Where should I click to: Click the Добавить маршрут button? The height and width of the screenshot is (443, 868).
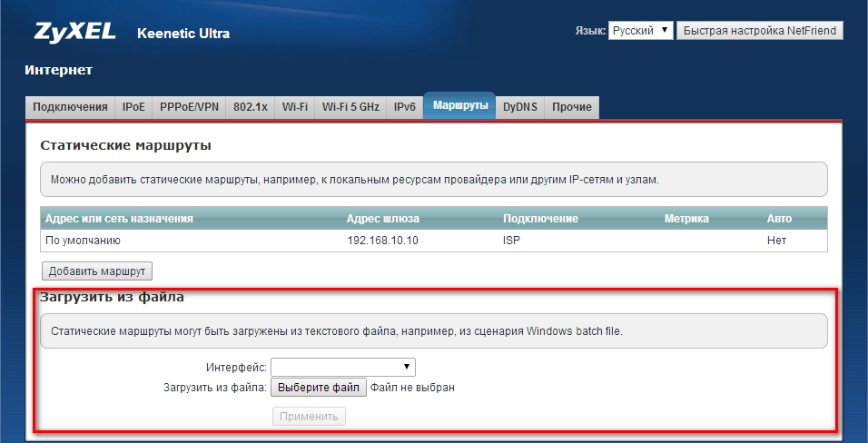point(97,271)
